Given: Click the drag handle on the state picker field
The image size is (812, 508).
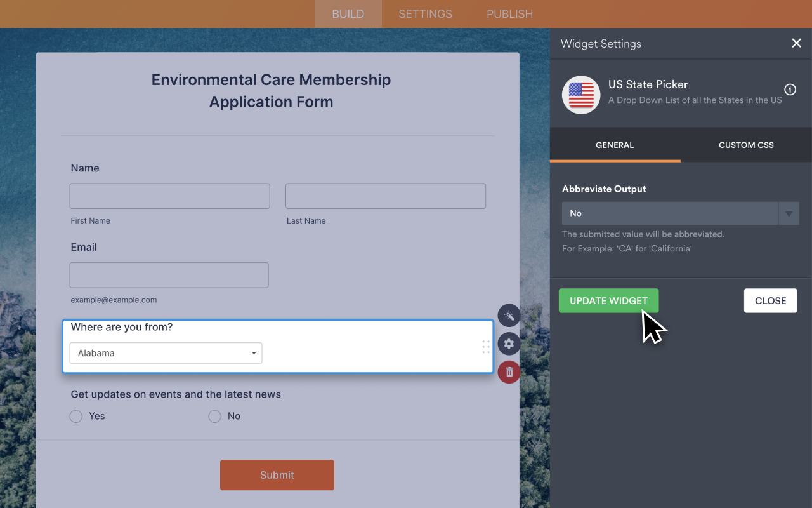Looking at the screenshot, I should tap(485, 346).
